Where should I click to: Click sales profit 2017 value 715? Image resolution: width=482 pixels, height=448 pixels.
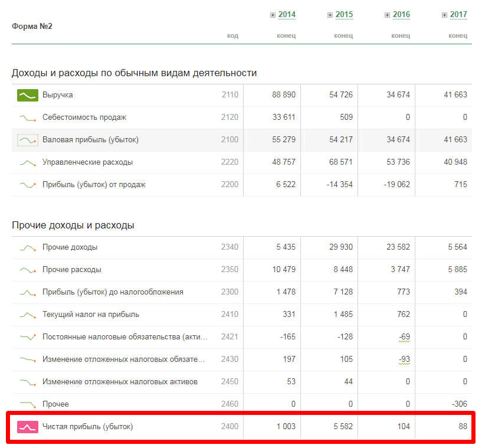(461, 185)
